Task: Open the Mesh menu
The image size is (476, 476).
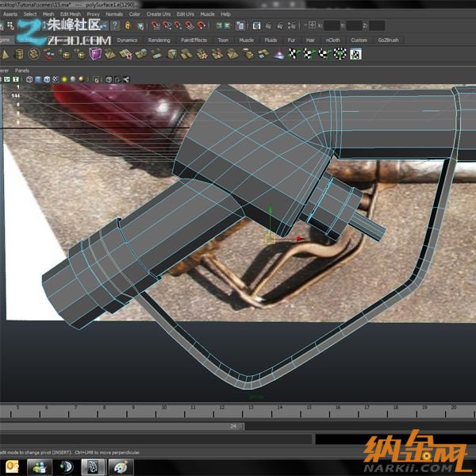Action: click(48, 14)
